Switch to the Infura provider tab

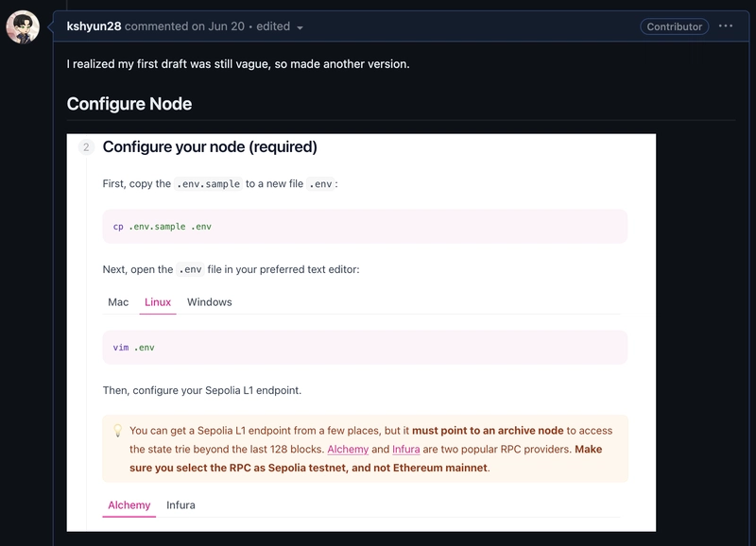[x=180, y=505]
